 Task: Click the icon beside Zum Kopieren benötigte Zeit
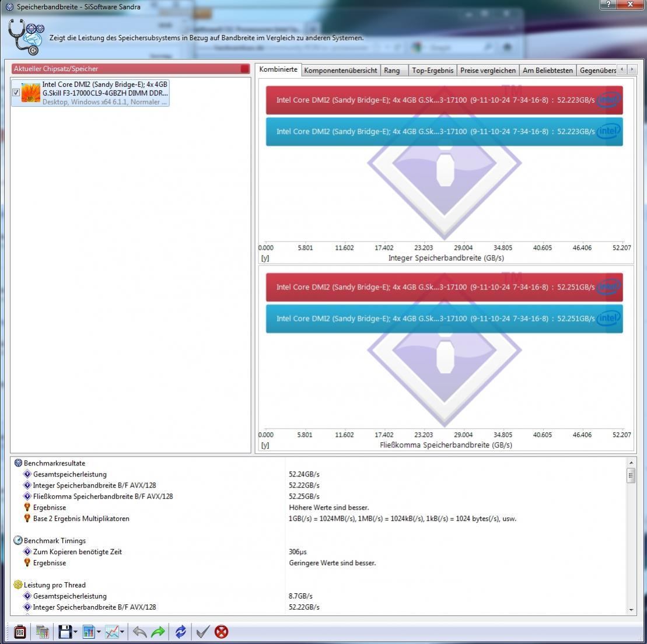pyautogui.click(x=27, y=552)
